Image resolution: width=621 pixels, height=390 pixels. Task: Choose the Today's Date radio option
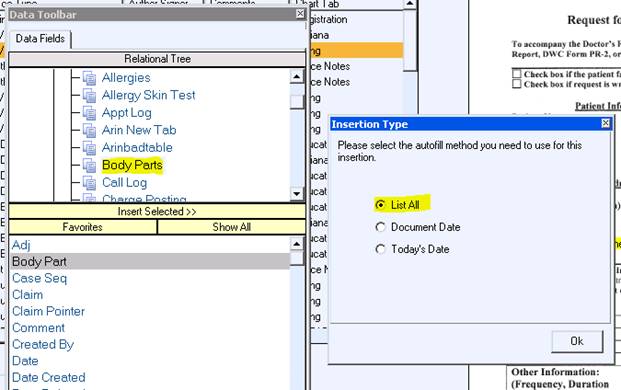click(380, 249)
